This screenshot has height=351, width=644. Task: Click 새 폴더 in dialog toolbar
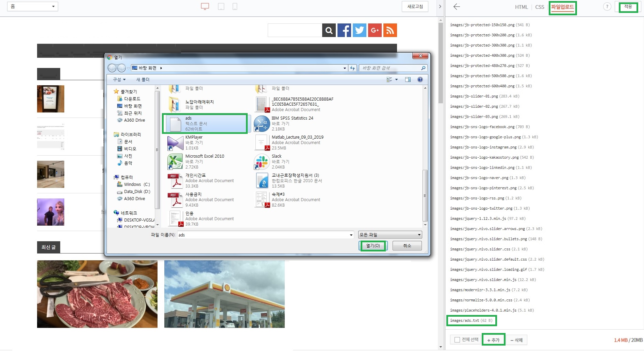pos(143,80)
